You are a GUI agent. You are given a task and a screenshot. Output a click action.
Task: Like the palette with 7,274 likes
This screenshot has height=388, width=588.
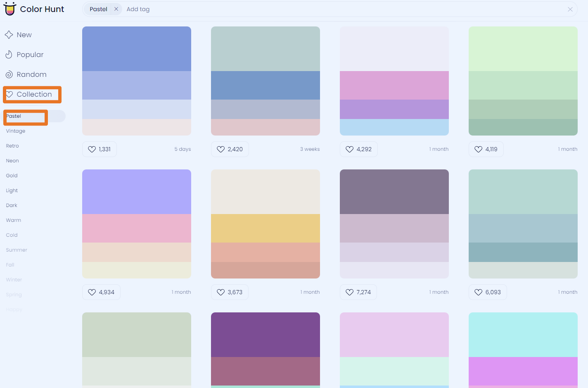click(x=349, y=292)
